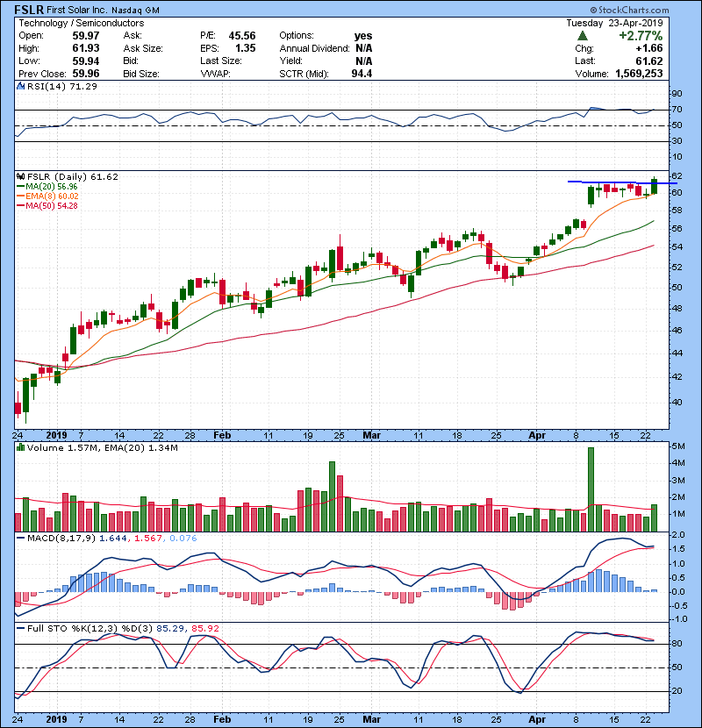Click the 2019 label on bottom date axis
This screenshot has width=702, height=728.
coord(57,719)
